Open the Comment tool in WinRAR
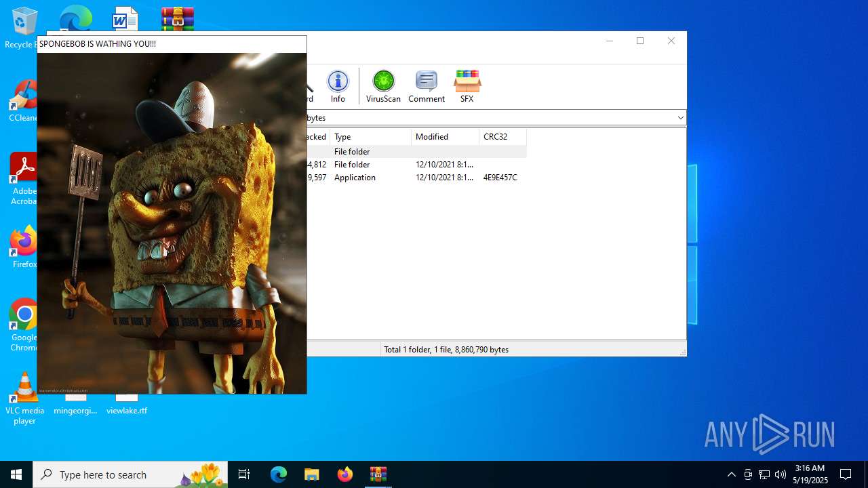 [x=427, y=87]
